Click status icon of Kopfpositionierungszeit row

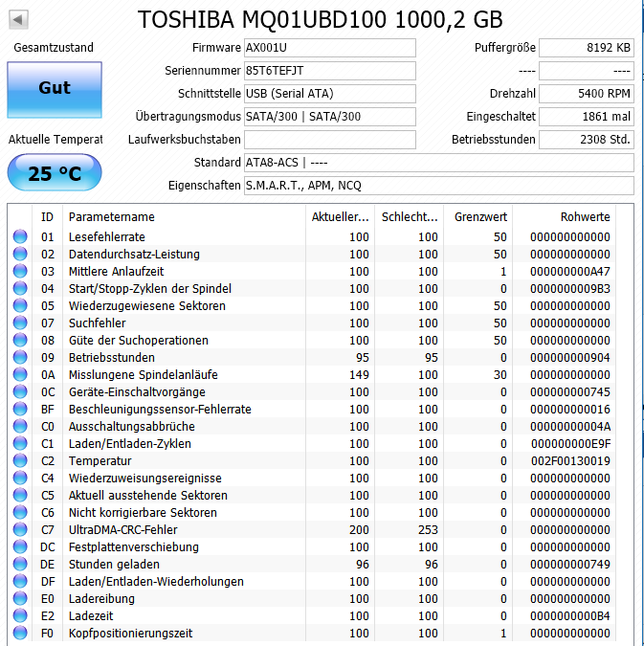pyautogui.click(x=20, y=634)
